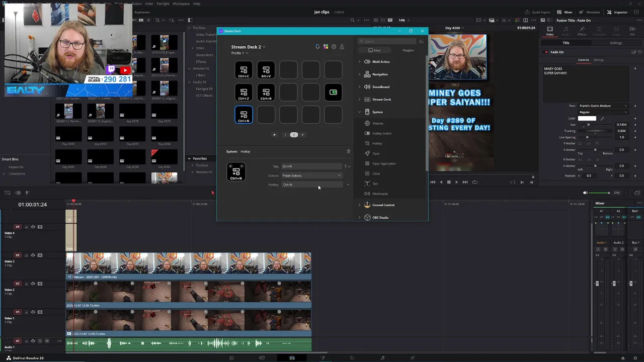
Task: Expand the Multi Action category
Action: click(360, 62)
